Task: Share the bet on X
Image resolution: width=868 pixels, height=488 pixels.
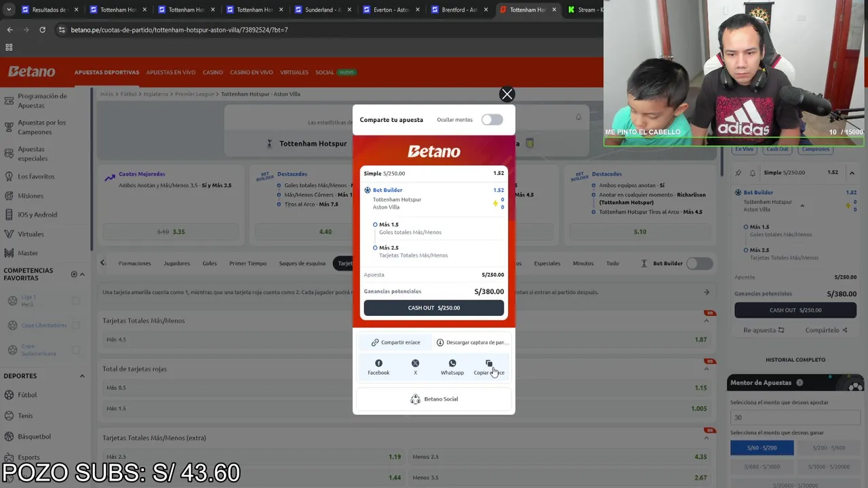Action: pyautogui.click(x=415, y=367)
